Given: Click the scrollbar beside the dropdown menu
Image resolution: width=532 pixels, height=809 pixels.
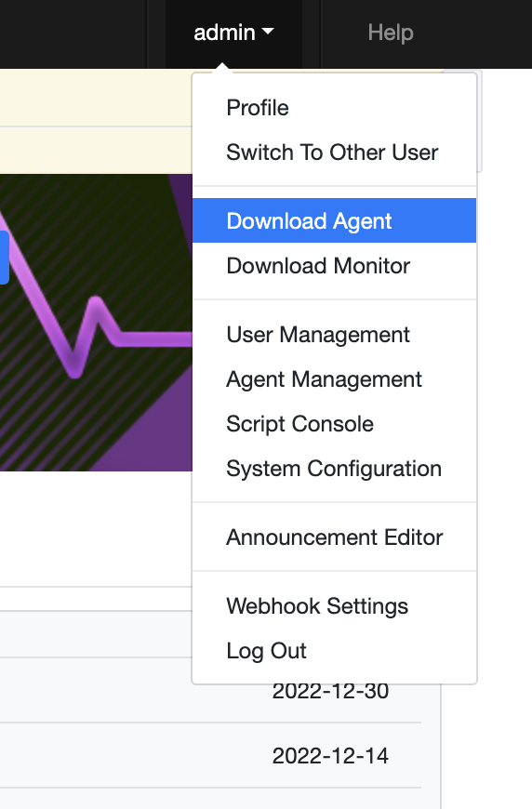Looking at the screenshot, I should click(479, 121).
